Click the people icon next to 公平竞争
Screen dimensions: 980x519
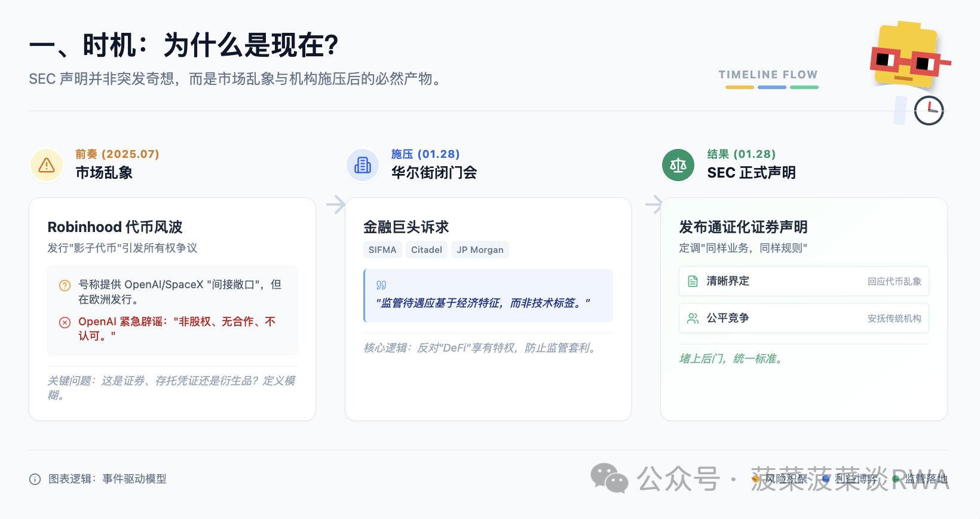(x=693, y=318)
